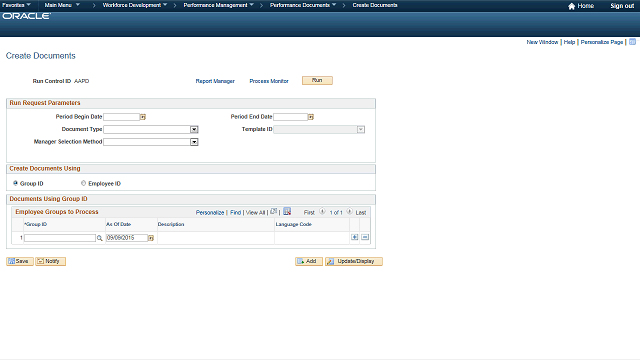Delete the row with minus icon

click(365, 237)
